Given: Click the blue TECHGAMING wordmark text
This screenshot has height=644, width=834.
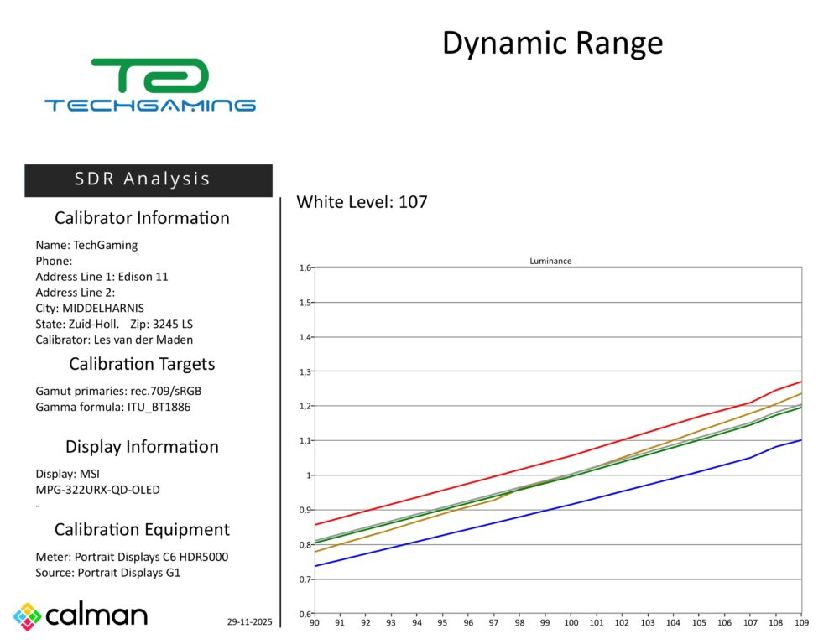Looking at the screenshot, I should [x=149, y=106].
